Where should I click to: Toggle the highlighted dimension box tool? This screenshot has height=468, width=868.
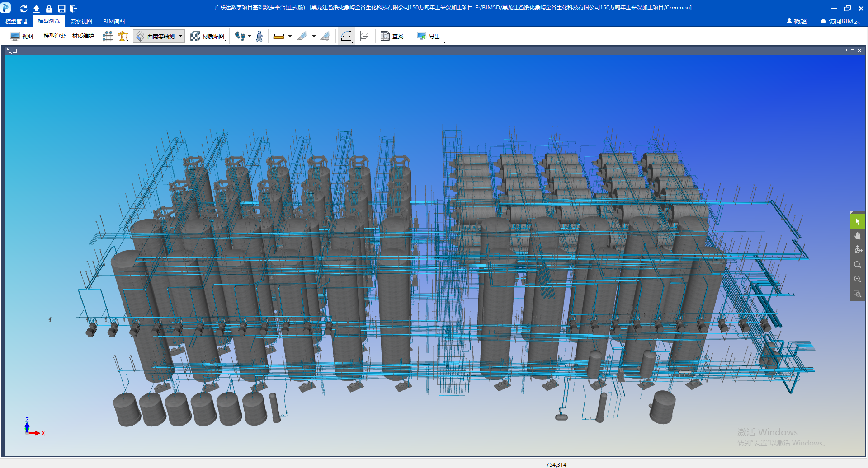(346, 36)
